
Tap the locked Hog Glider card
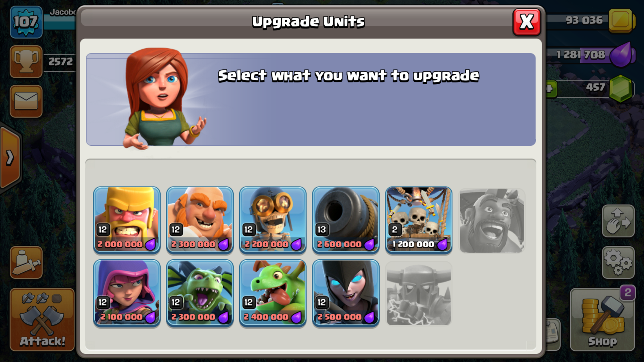point(492,220)
